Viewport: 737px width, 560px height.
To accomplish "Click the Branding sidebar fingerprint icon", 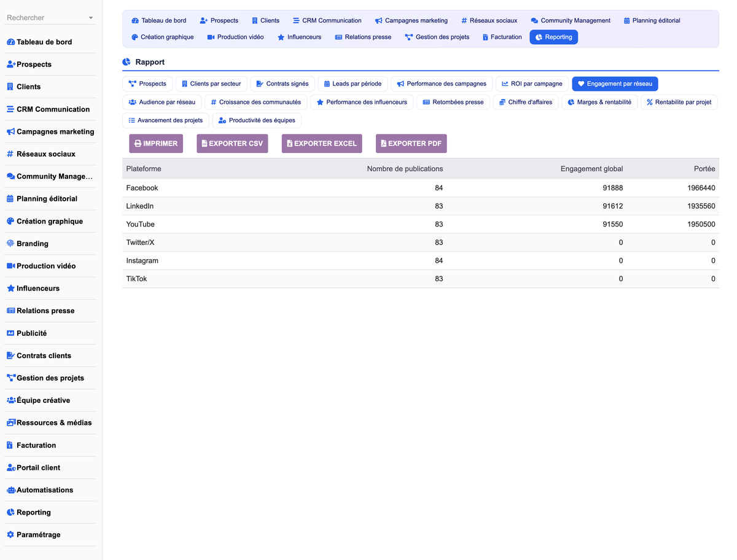I will tap(10, 244).
